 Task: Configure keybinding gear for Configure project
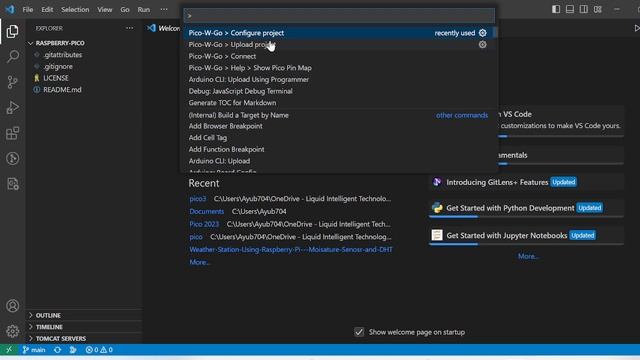(x=482, y=33)
